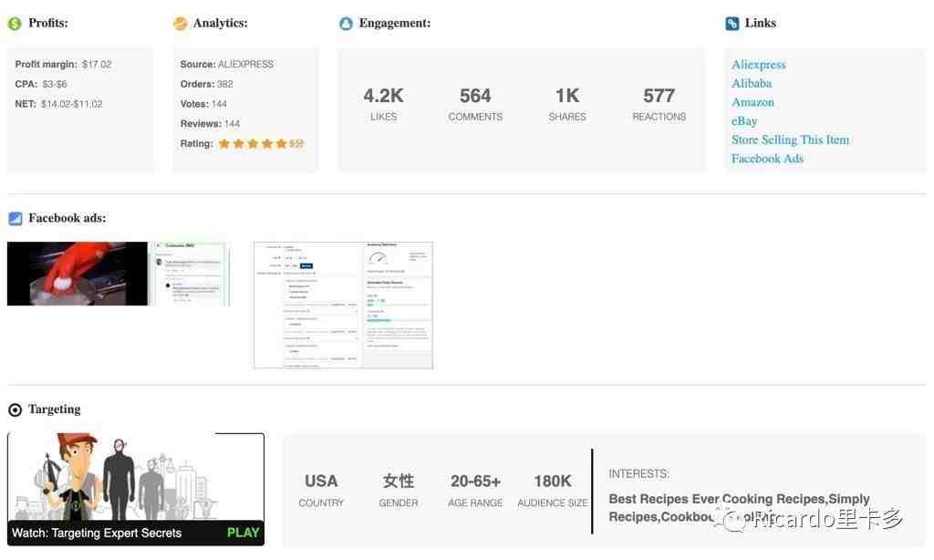Click the 577 reactions count
The height and width of the screenshot is (560, 934).
[x=659, y=96]
